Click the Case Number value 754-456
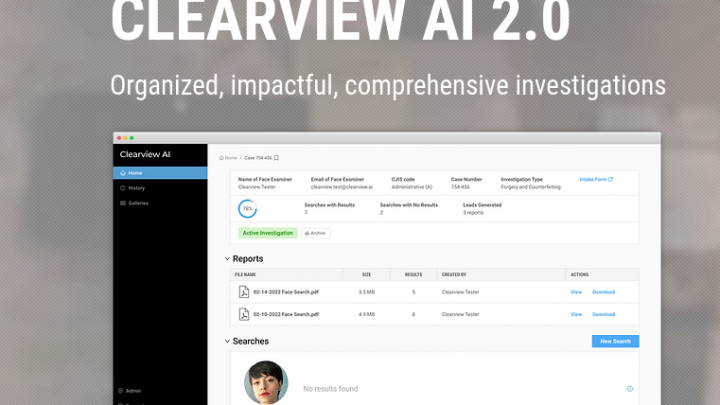Viewport: 720px width, 405px height. (460, 187)
